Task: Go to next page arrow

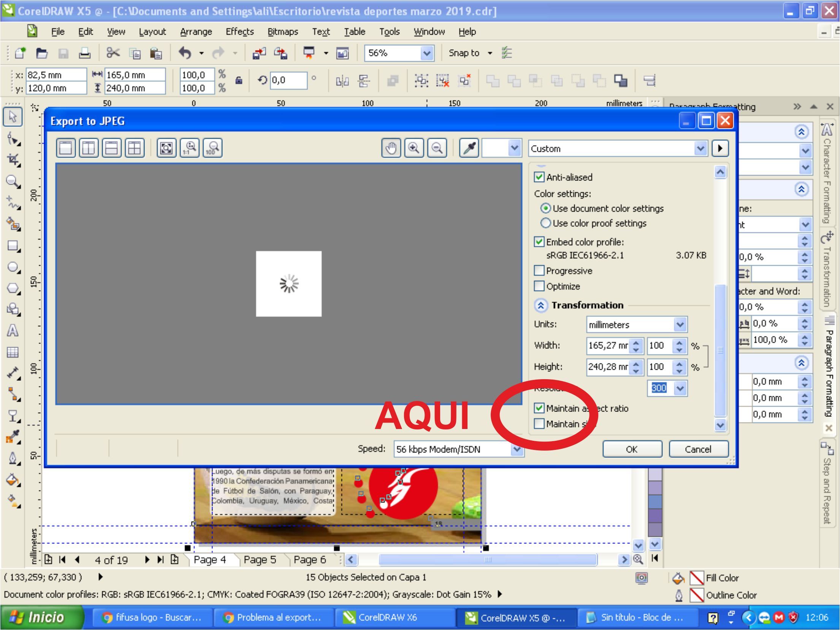Action: click(x=147, y=559)
